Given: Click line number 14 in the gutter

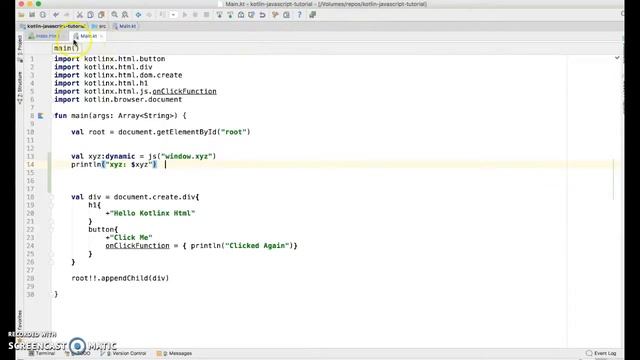Looking at the screenshot, I should pos(31,164).
